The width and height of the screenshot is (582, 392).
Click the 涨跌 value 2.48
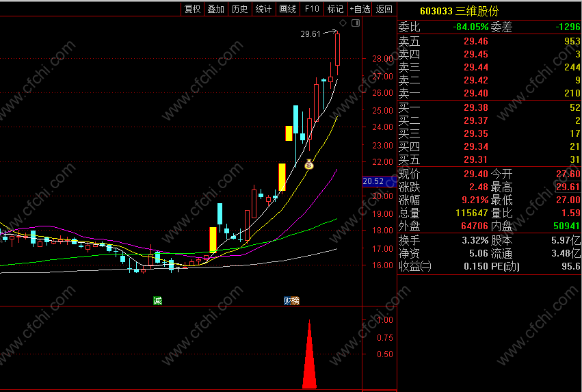point(479,187)
